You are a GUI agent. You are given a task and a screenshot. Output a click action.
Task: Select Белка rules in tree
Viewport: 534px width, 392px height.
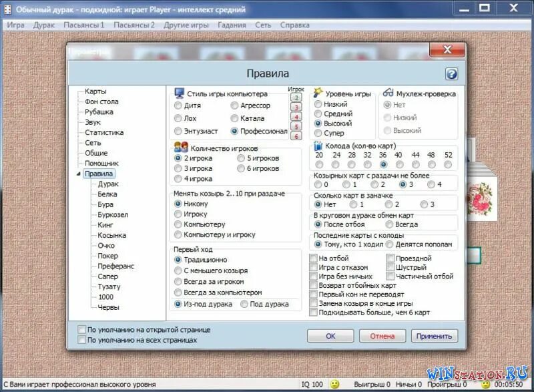click(107, 194)
